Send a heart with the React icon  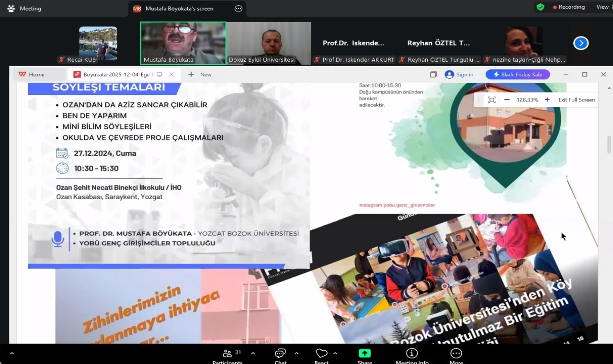click(321, 354)
